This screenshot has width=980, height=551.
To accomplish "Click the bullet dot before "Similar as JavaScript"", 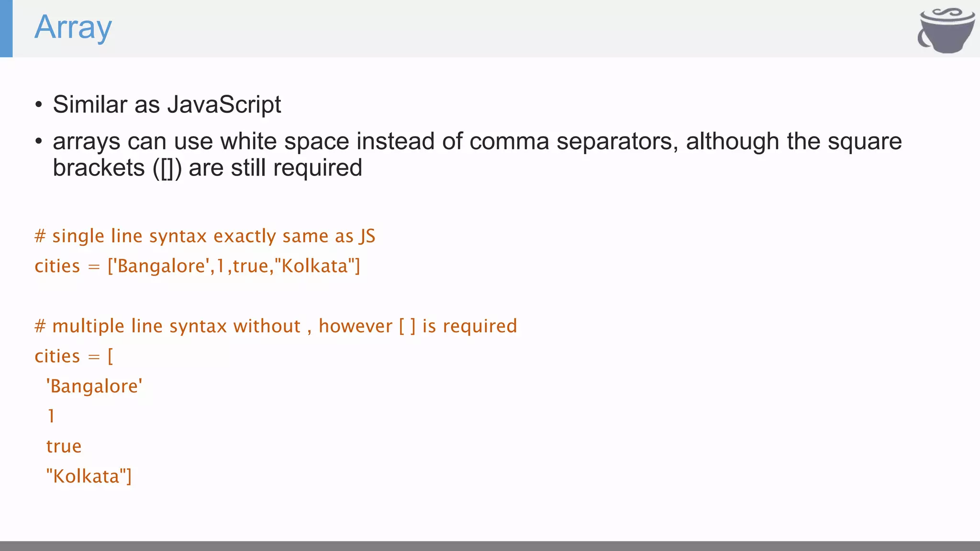I will (39, 105).
